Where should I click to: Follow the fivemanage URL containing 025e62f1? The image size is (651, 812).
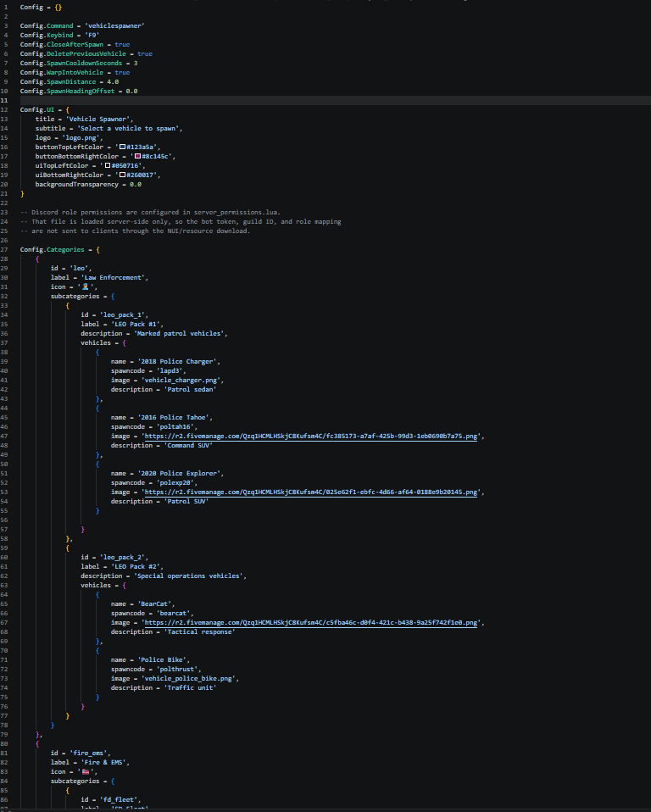click(x=311, y=492)
